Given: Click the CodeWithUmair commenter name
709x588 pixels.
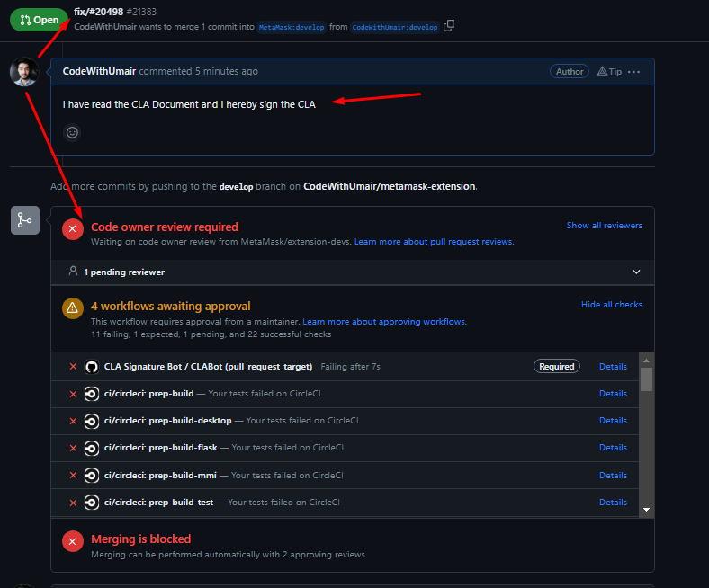Looking at the screenshot, I should (99, 71).
